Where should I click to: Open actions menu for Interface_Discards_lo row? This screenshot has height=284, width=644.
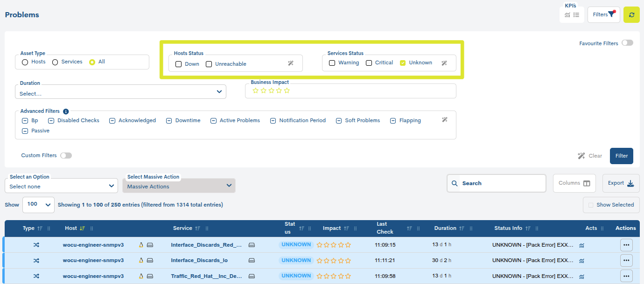pyautogui.click(x=626, y=260)
